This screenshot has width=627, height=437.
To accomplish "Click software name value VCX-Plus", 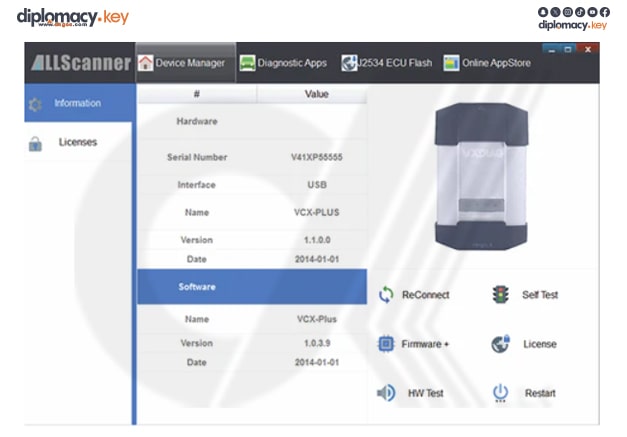I will 317,319.
